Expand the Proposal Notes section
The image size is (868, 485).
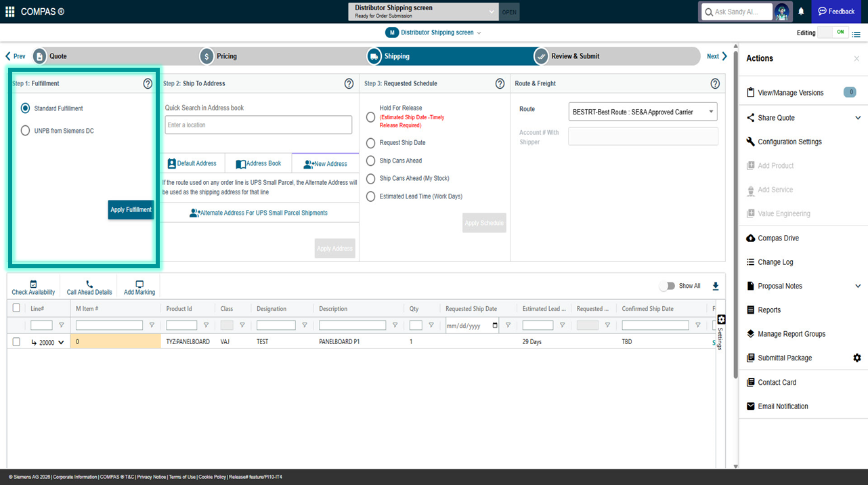(858, 286)
